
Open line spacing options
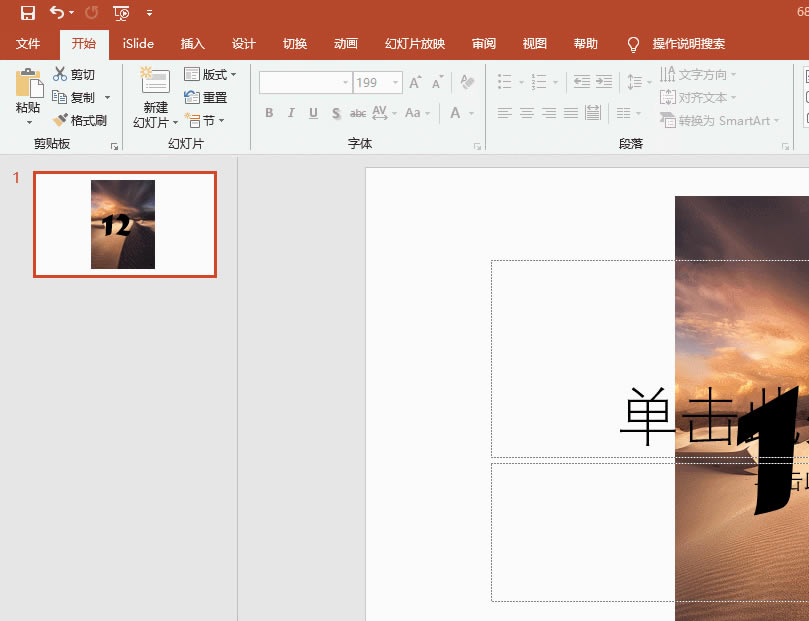click(x=639, y=81)
